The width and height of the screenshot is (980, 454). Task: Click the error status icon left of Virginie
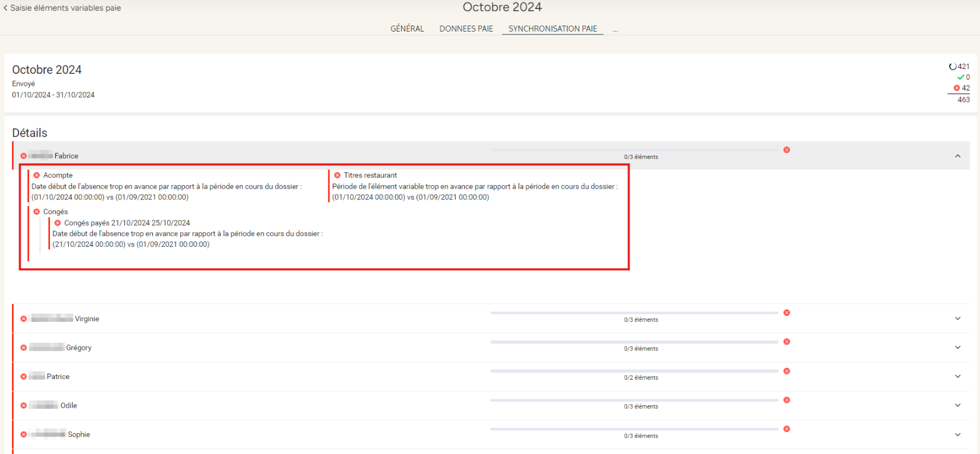[24, 319]
